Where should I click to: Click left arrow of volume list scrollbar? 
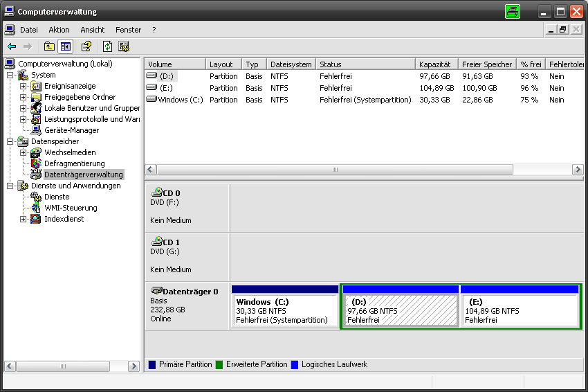click(150, 170)
